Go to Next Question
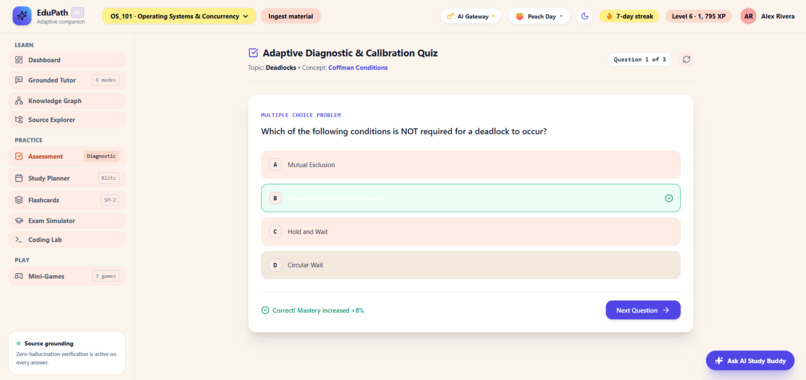Viewport: 806px width, 380px height. [643, 310]
